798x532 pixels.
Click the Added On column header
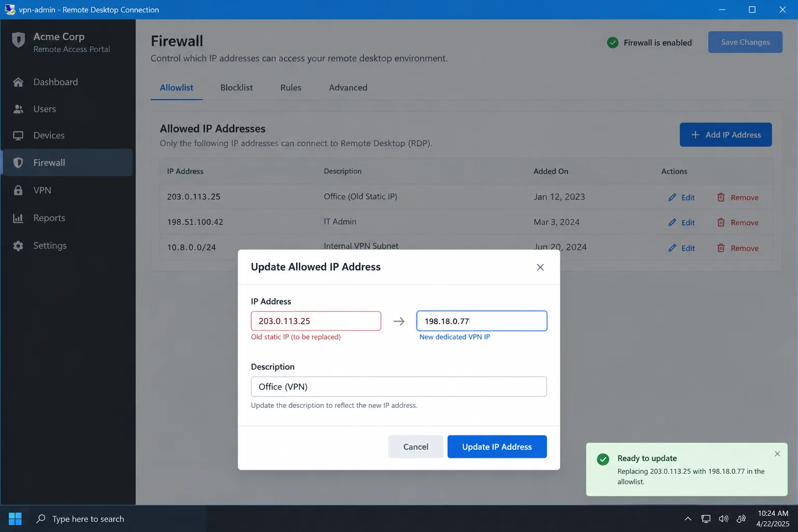pyautogui.click(x=551, y=171)
